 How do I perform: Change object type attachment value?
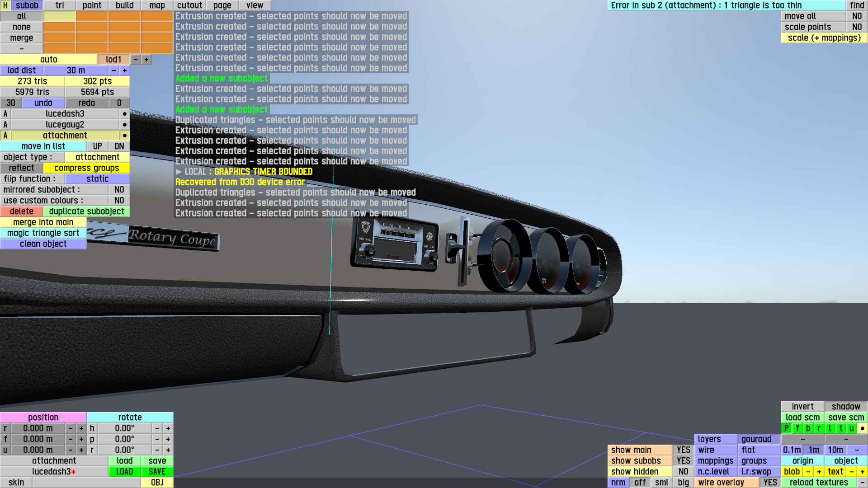coord(97,157)
